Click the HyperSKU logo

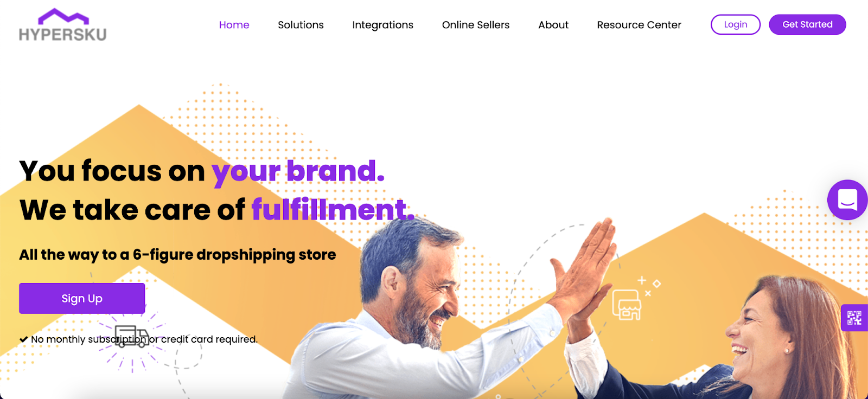[62, 25]
